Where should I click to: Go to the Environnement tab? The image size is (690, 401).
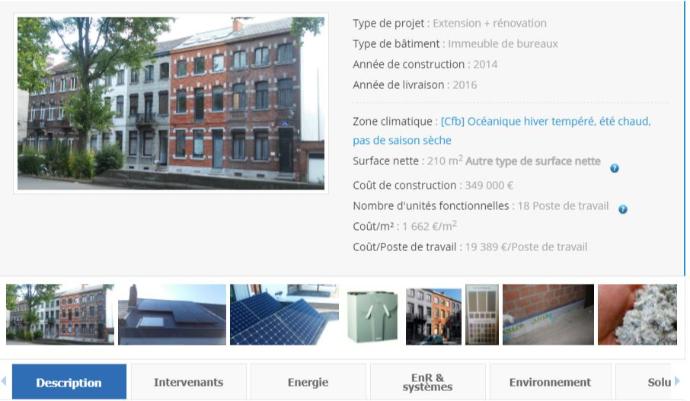click(550, 382)
